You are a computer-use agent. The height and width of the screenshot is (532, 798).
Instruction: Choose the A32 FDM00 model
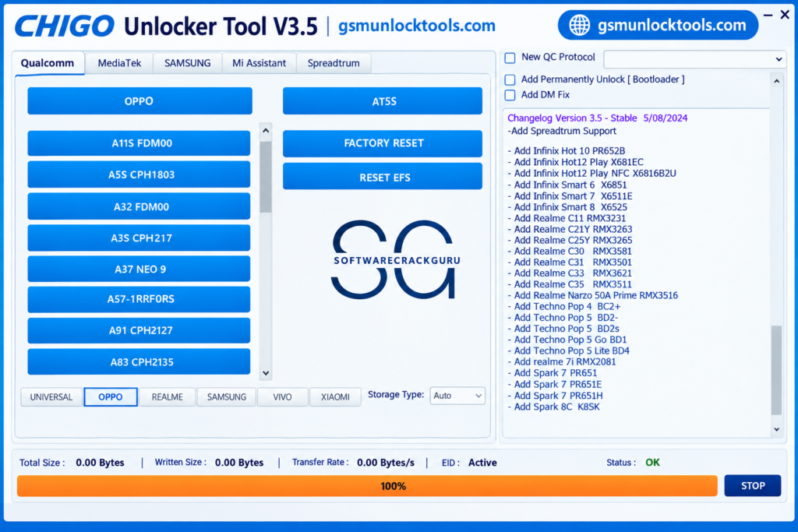coord(139,206)
